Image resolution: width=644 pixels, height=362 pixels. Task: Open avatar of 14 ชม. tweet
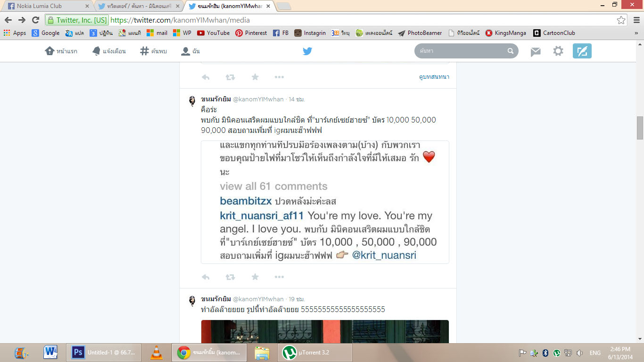(x=192, y=101)
